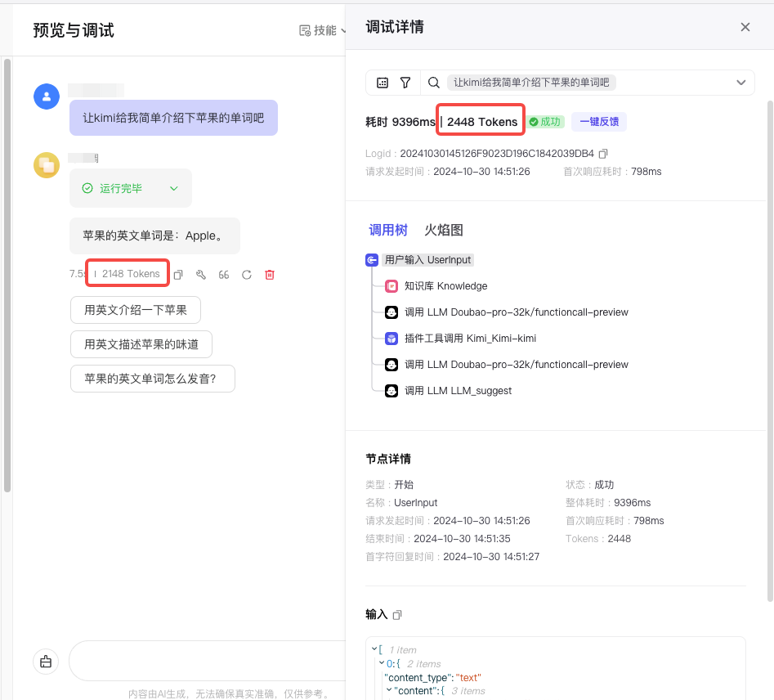Click the user avatar icon

coord(47,96)
